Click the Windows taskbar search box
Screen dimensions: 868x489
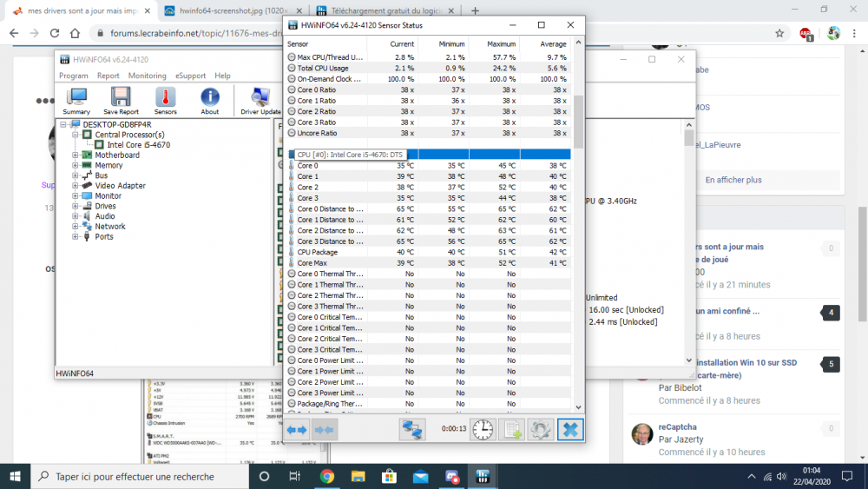tap(135, 477)
